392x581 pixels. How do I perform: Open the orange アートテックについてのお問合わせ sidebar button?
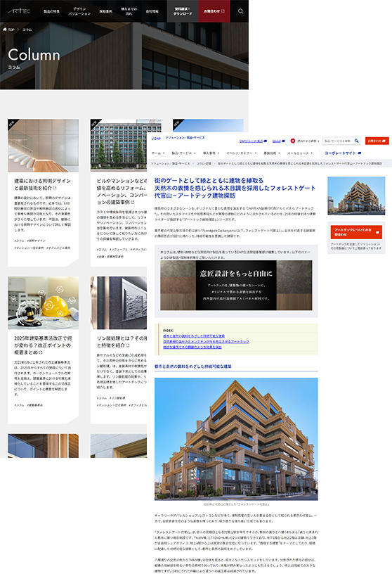(356, 232)
